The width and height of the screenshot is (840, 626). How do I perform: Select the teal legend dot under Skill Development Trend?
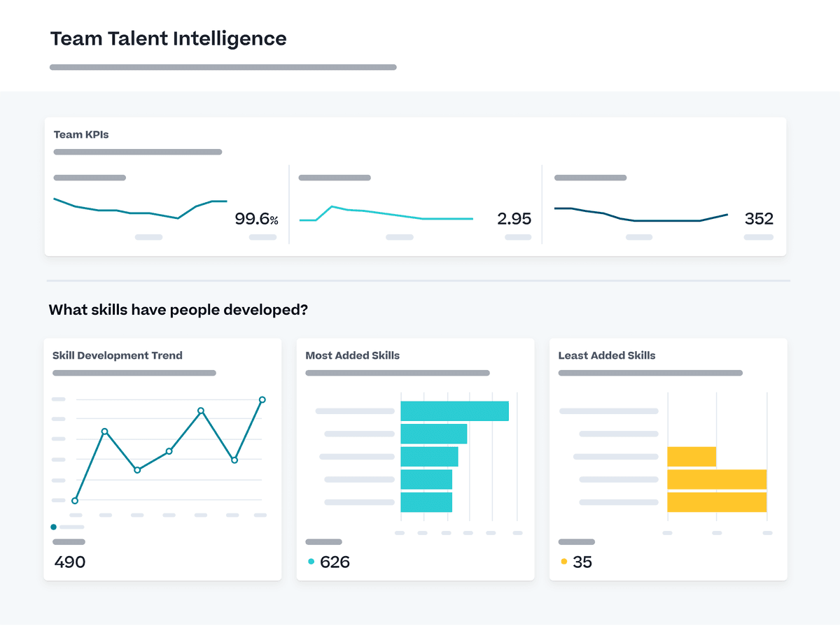[53, 527]
